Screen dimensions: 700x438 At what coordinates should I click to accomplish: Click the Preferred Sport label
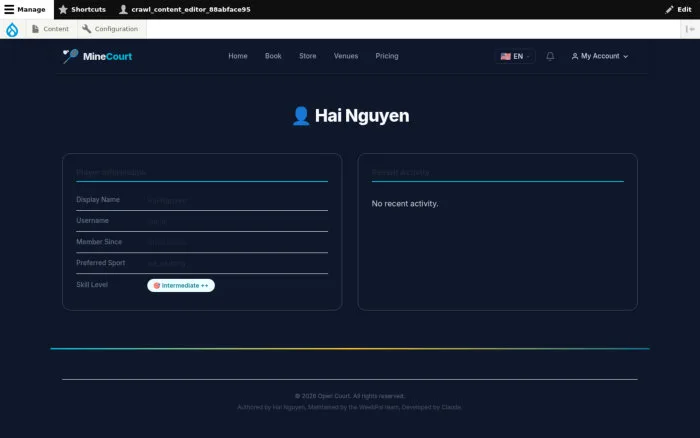(x=100, y=263)
